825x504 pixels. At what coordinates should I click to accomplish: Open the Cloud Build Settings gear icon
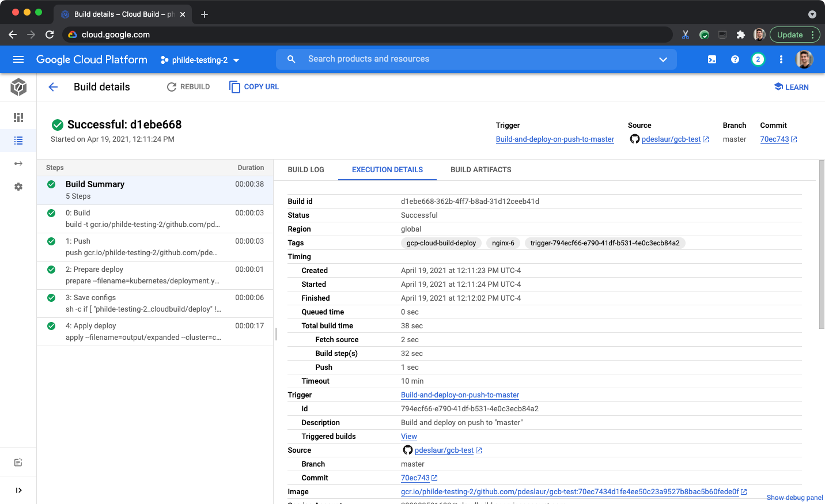[18, 187]
